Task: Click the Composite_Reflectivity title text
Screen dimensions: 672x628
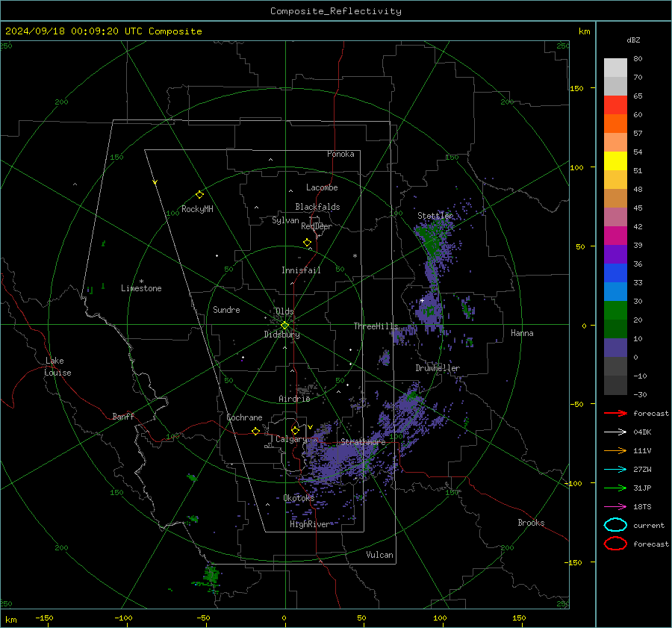Action: [335, 11]
